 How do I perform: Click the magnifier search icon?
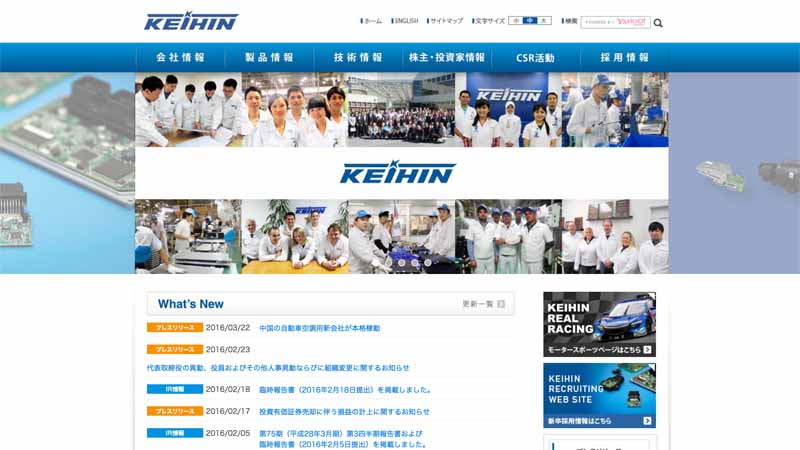[658, 23]
